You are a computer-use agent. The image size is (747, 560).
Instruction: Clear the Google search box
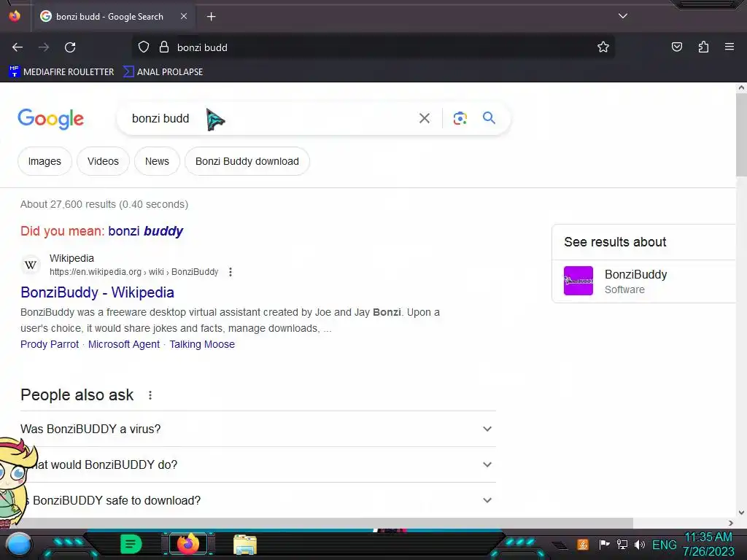[x=424, y=118]
